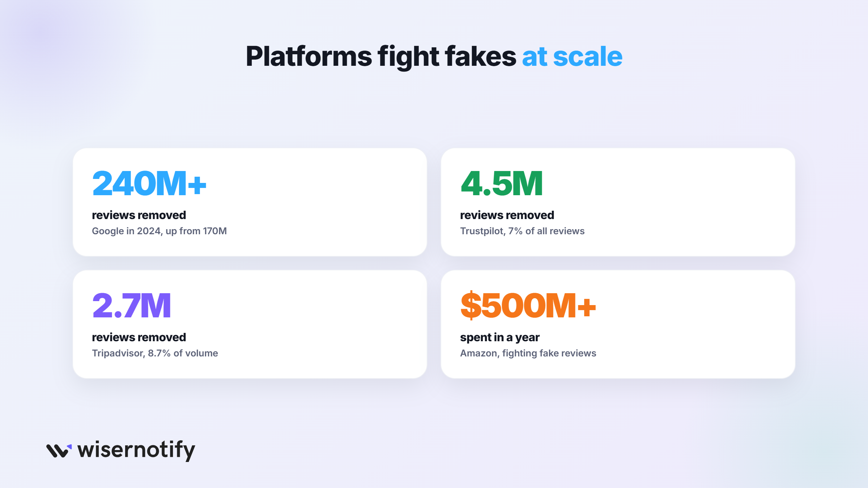Click the blue 'at scale' heading text
This screenshot has height=488, width=868.
572,57
